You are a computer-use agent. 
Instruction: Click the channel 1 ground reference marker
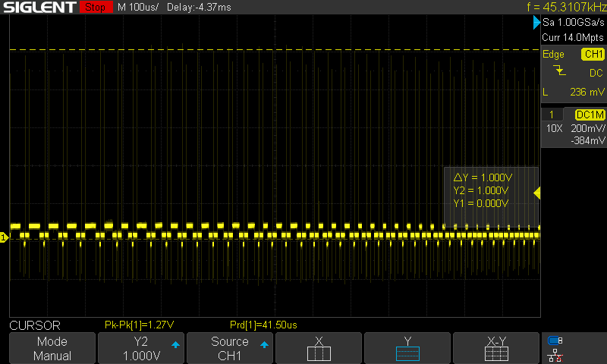click(x=4, y=238)
